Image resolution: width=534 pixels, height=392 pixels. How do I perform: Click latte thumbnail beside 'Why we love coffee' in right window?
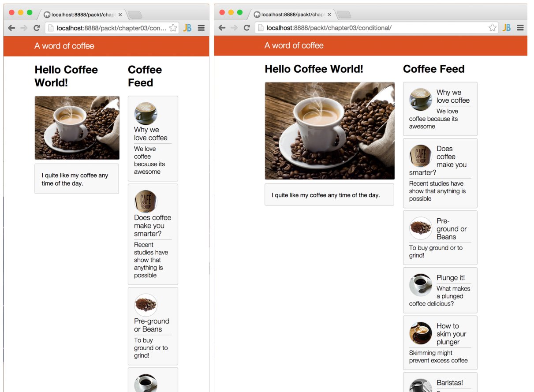421,99
